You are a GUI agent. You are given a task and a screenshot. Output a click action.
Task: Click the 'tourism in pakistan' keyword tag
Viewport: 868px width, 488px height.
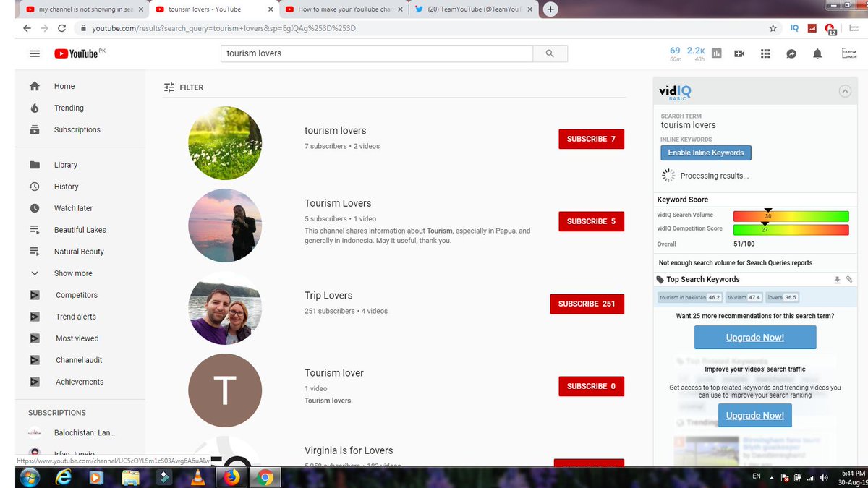690,297
